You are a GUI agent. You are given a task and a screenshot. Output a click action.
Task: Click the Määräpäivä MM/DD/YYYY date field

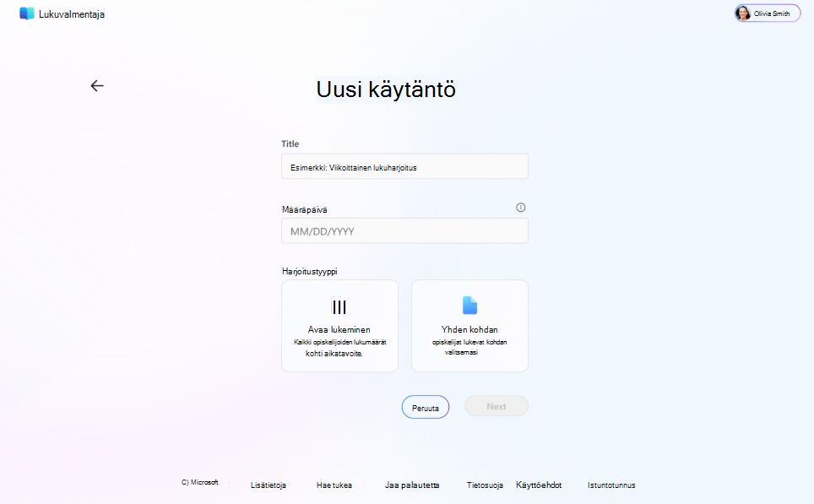click(x=405, y=231)
